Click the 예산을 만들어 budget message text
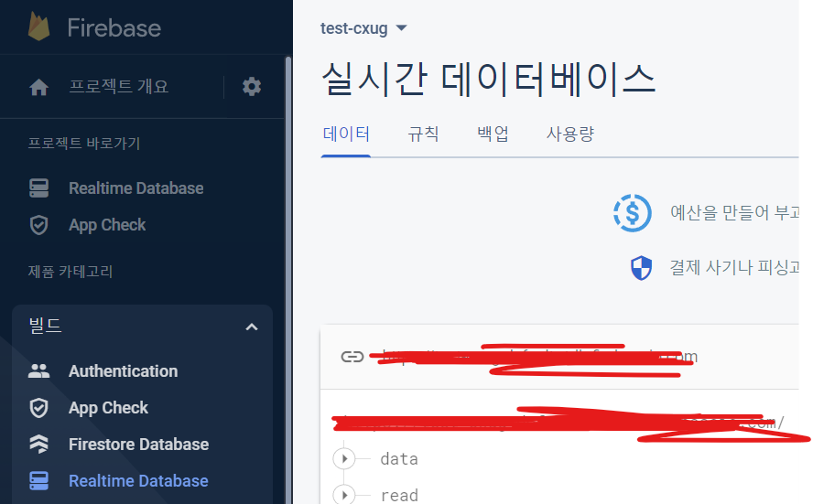 point(734,213)
